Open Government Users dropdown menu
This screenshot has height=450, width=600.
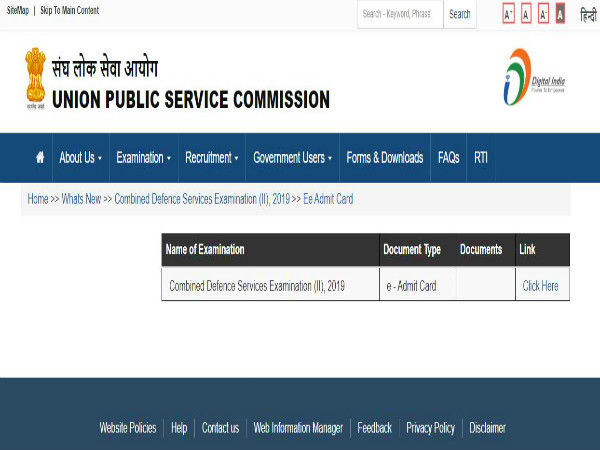click(292, 158)
